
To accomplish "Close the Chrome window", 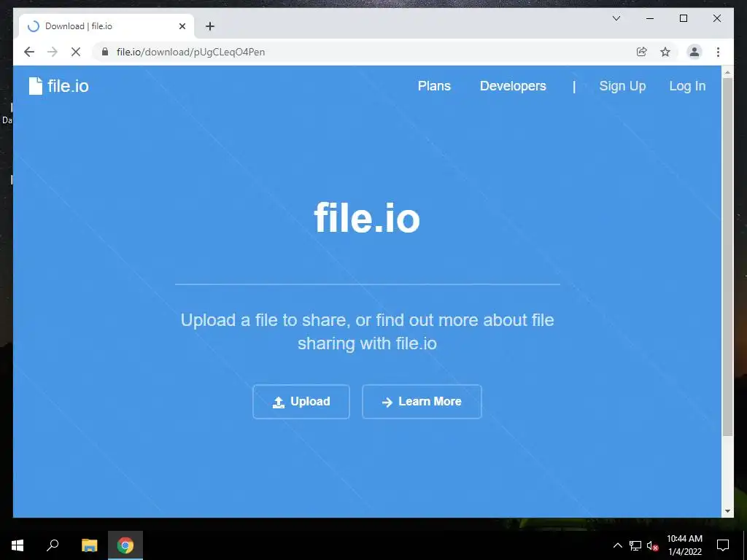I will pyautogui.click(x=716, y=18).
